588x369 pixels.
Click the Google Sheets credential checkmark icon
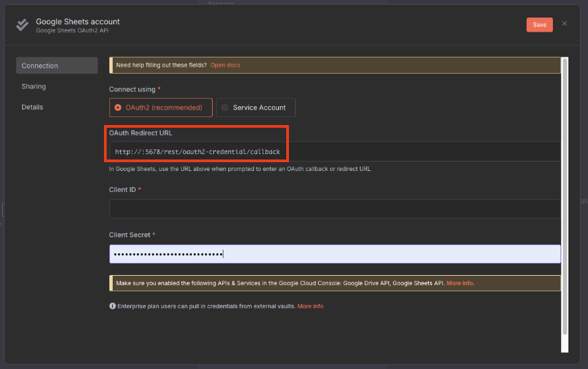(22, 25)
